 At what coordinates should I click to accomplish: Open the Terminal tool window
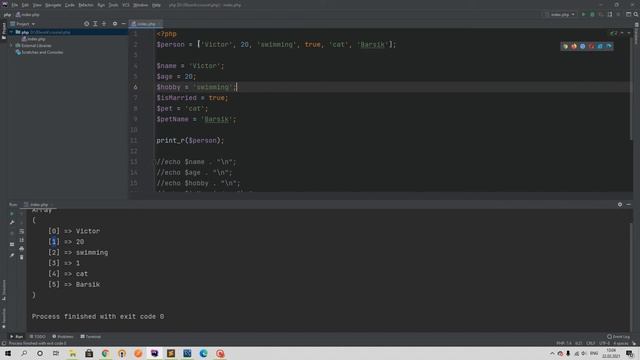point(91,337)
